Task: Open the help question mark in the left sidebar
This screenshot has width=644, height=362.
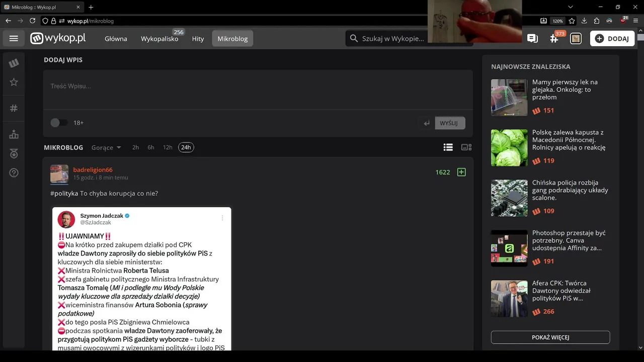Action: tap(14, 173)
